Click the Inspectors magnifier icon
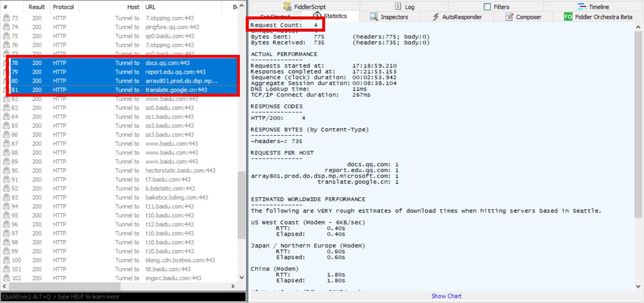This screenshot has width=644, height=303. click(x=374, y=17)
